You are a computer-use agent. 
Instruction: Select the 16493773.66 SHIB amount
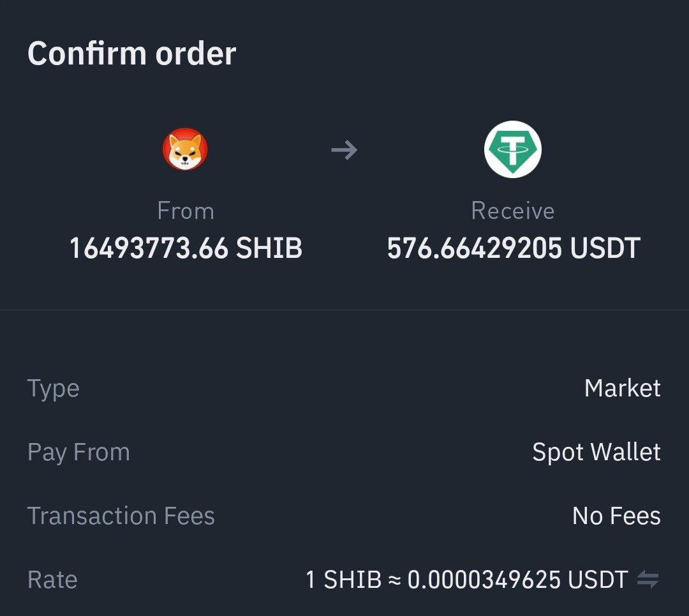[186, 248]
